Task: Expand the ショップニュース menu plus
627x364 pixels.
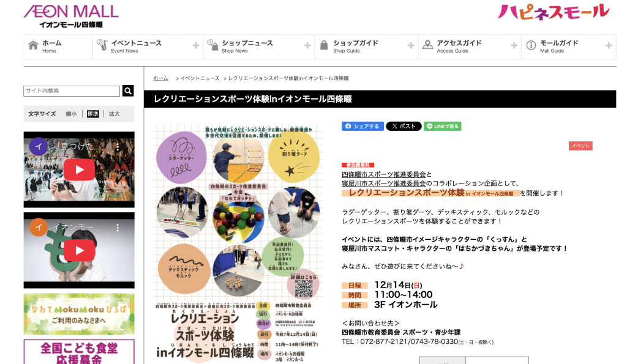Action: pos(307,46)
